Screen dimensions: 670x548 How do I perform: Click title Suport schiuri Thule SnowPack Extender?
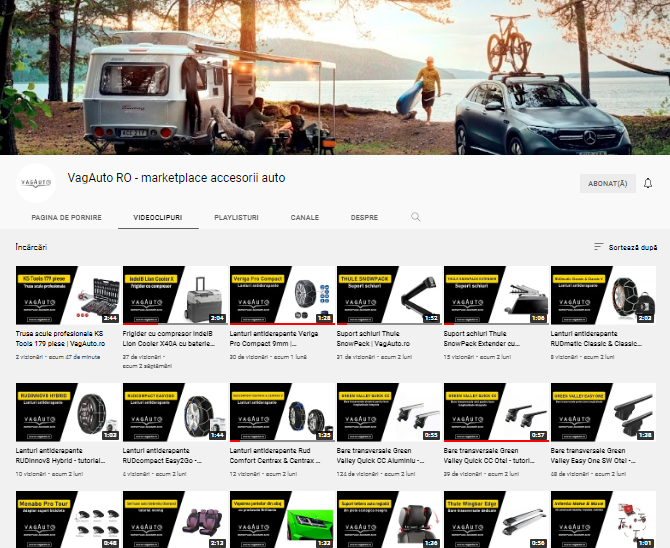pyautogui.click(x=482, y=339)
